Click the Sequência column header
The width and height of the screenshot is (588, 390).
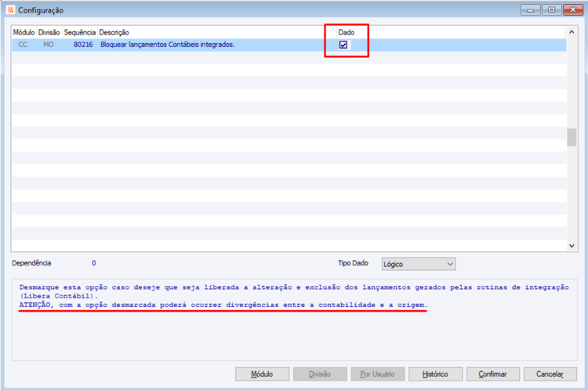80,33
